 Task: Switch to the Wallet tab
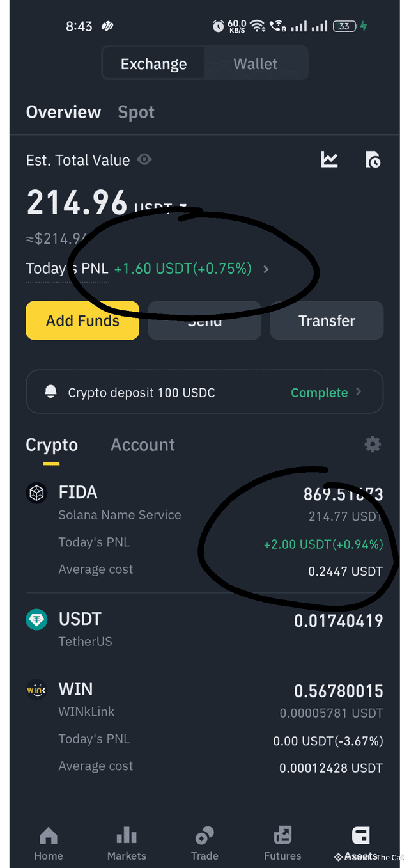pos(255,63)
